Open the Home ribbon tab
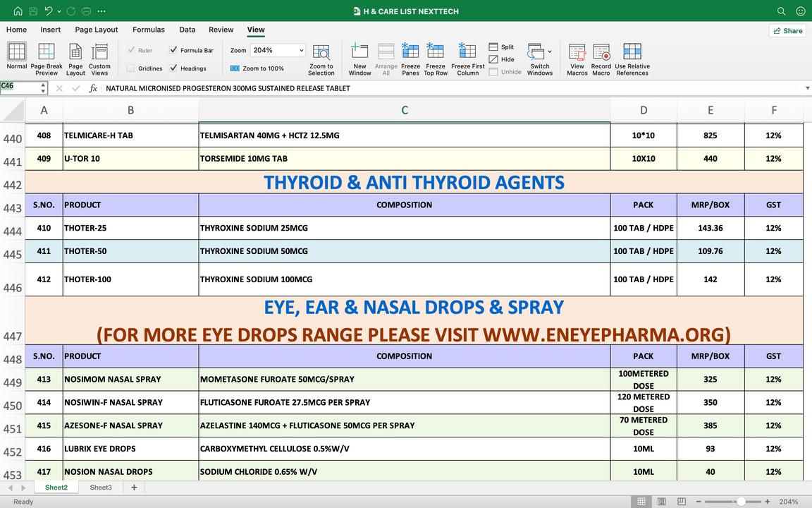 [x=17, y=30]
